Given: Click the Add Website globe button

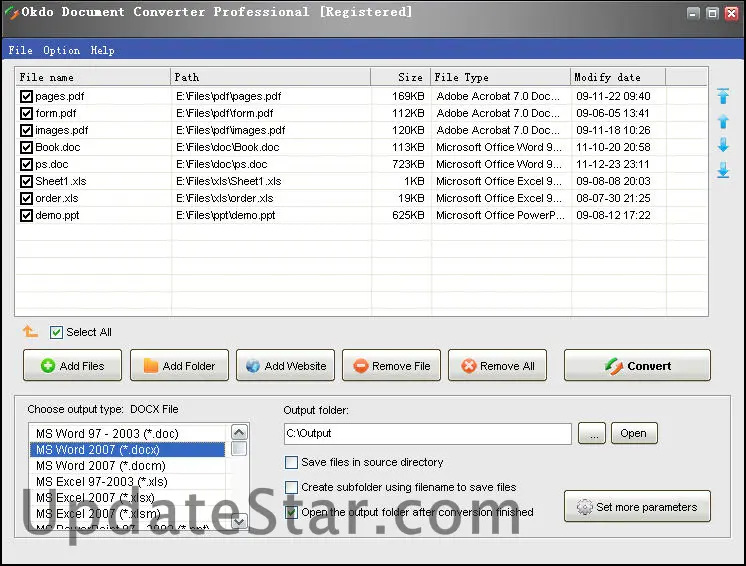Looking at the screenshot, I should [x=285, y=366].
